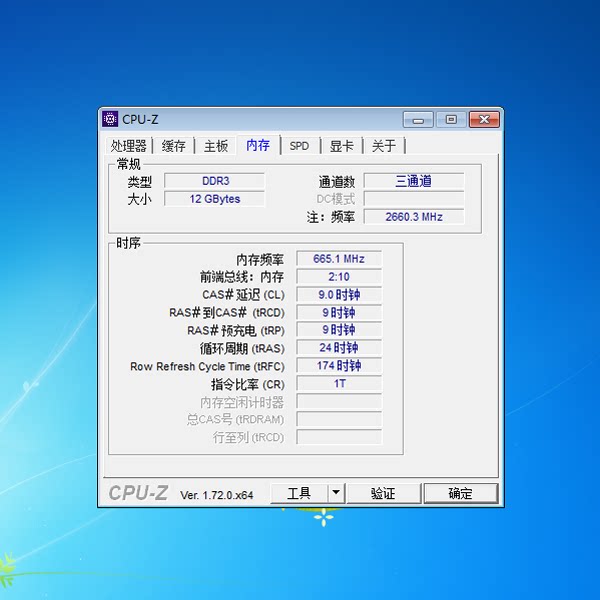Click the disabled maximize button of CPU-Z

[451, 120]
